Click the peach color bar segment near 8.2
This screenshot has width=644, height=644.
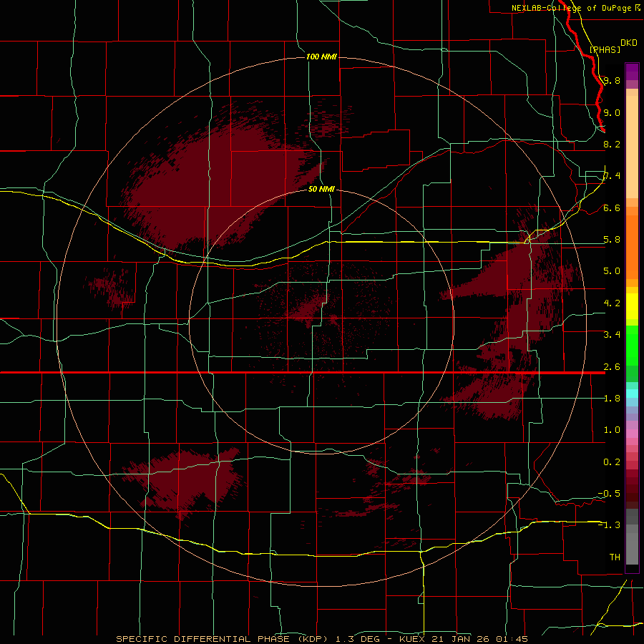[632, 147]
